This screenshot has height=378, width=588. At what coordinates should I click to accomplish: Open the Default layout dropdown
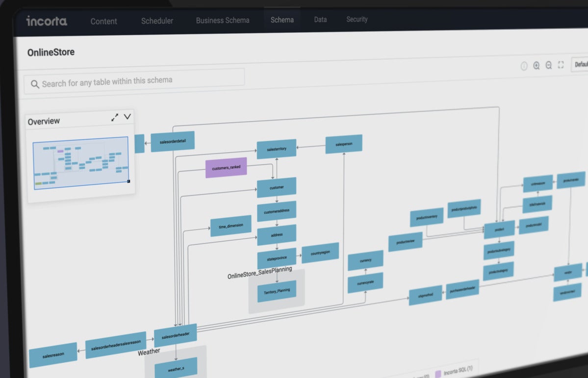580,65
